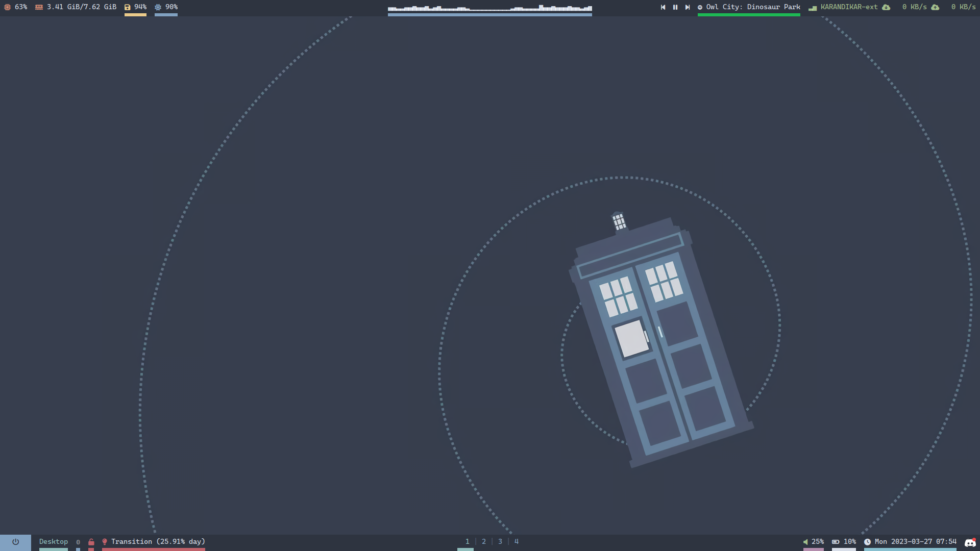Viewport: 980px width, 551px height.
Task: Click the battery icon
Action: click(x=836, y=542)
